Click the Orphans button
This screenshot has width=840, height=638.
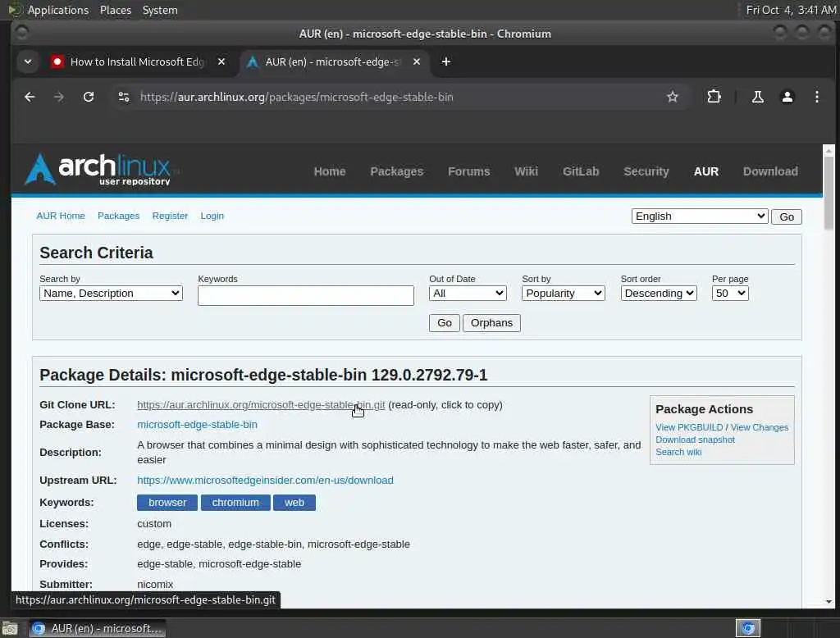[x=491, y=322]
